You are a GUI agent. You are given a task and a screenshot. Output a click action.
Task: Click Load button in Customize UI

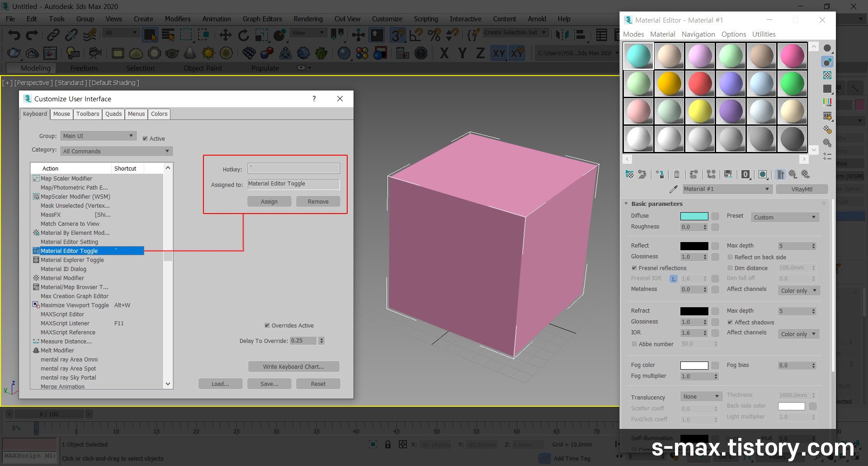tap(220, 384)
